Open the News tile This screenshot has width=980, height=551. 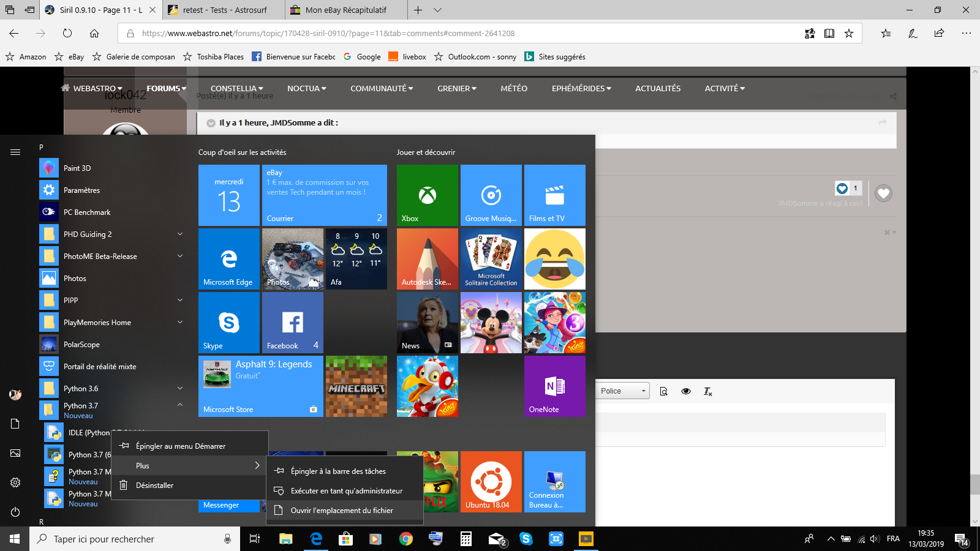click(x=428, y=323)
